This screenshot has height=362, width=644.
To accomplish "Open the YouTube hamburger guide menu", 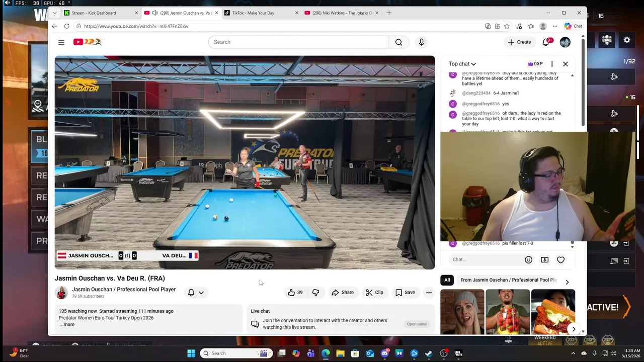I will [61, 42].
